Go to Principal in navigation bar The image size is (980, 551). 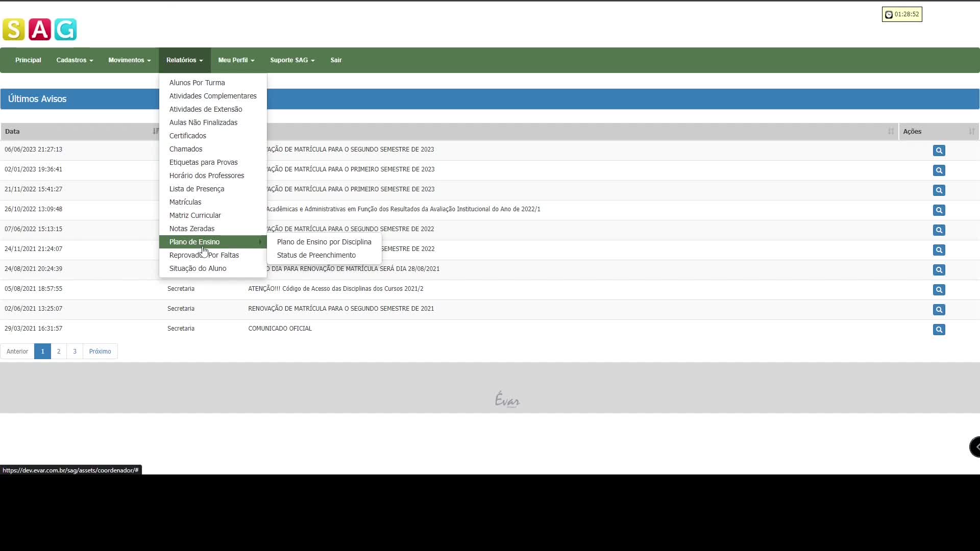(x=28, y=60)
